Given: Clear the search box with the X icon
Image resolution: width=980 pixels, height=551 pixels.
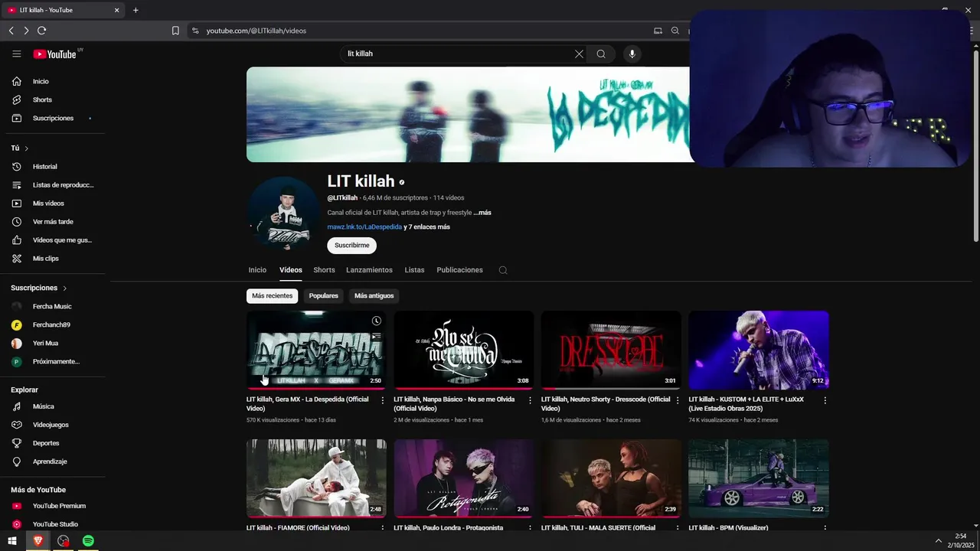Looking at the screenshot, I should [x=579, y=54].
